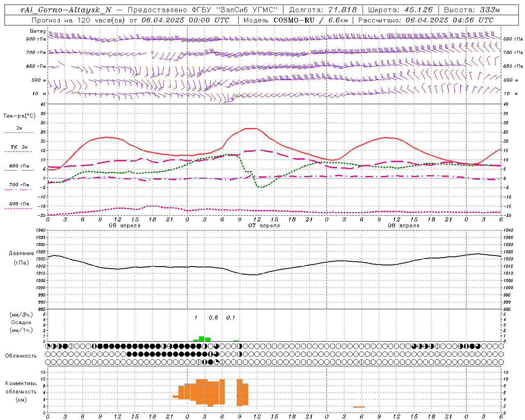Viewport: 525px width, 420px height.
Task: Click the 06 апреля date label
Action: pyautogui.click(x=124, y=226)
